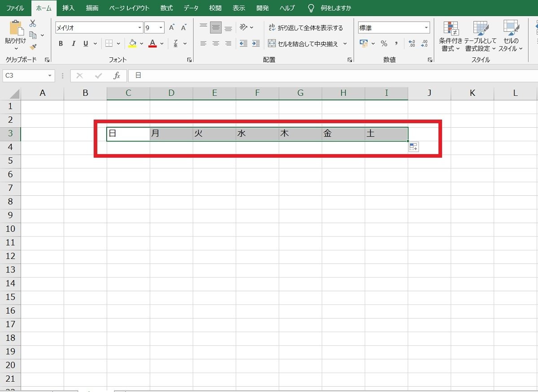
Task: Click the Increase Indent icon
Action: [x=256, y=43]
